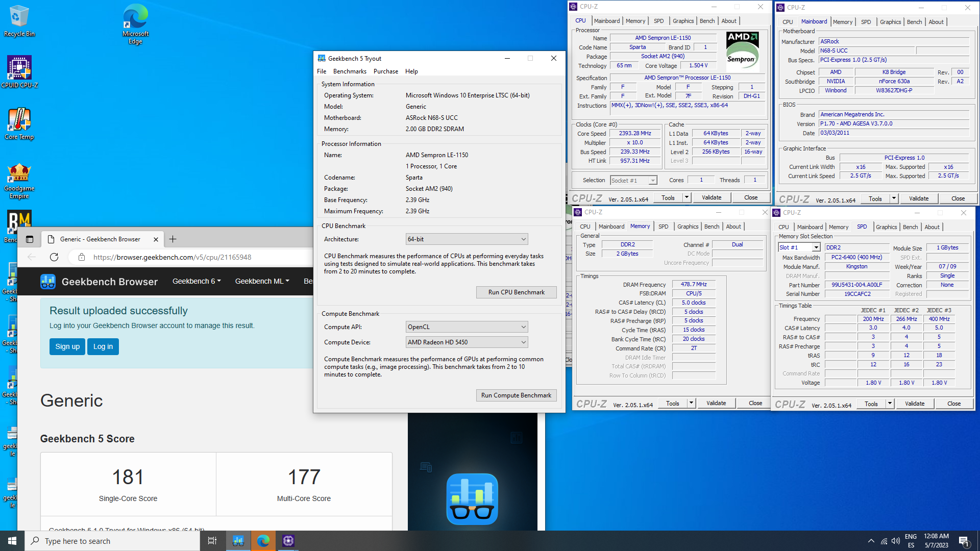Close the Generic - Geekbench Browser tab
980x551 pixels.
[156, 239]
